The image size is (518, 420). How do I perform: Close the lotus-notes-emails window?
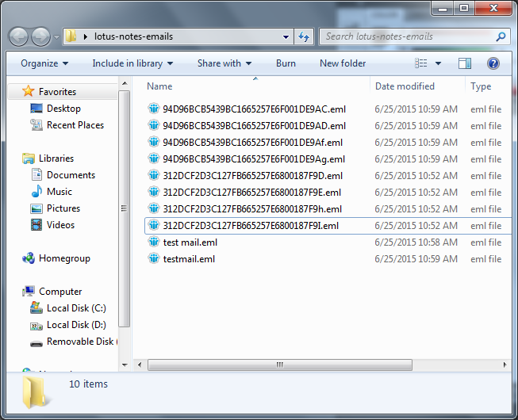click(x=493, y=9)
